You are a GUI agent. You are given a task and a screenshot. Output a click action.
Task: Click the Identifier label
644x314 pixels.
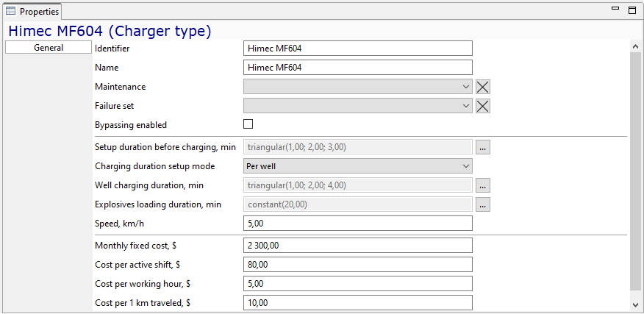pyautogui.click(x=112, y=49)
